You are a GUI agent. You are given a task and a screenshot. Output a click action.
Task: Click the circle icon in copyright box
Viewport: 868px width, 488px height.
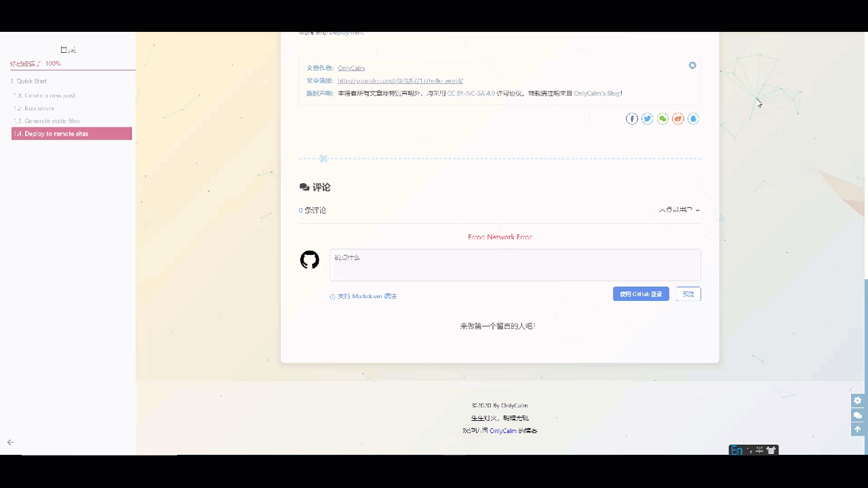click(x=692, y=66)
